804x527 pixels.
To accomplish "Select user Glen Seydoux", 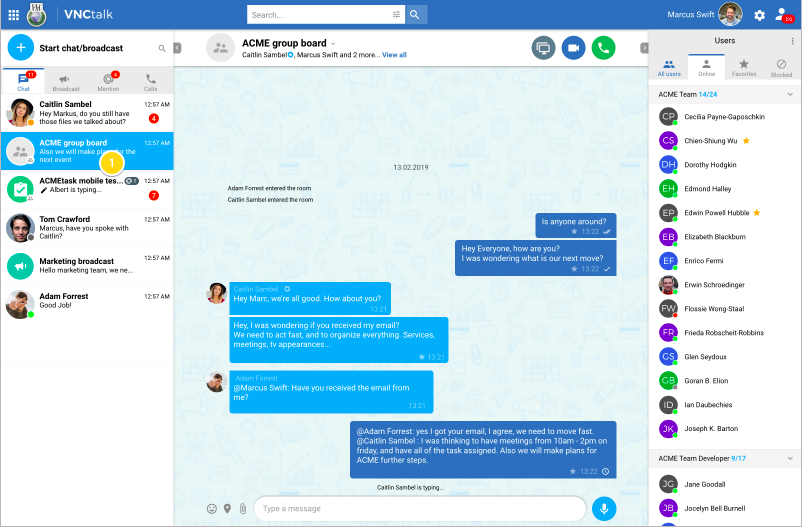I will 724,357.
